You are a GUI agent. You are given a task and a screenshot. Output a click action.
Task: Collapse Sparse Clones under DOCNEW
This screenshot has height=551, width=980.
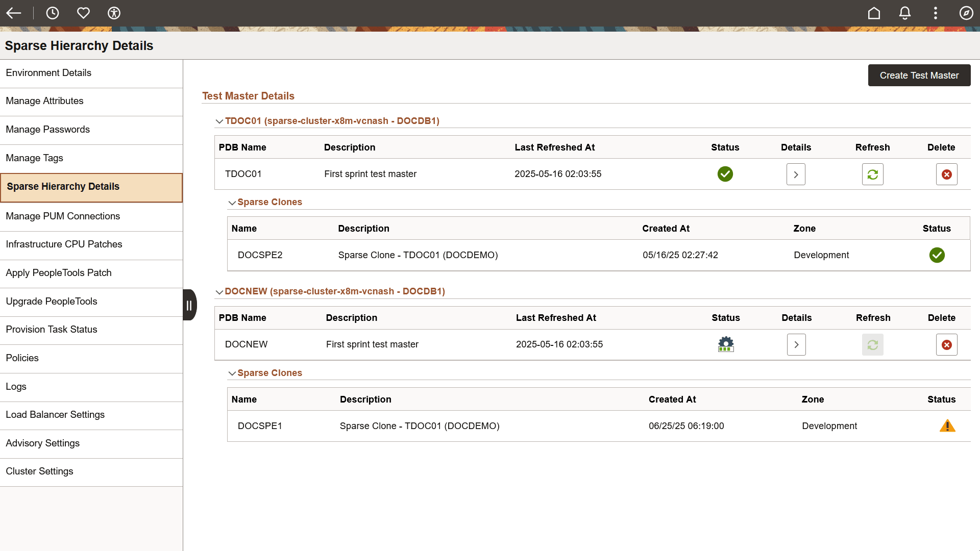[x=232, y=373]
